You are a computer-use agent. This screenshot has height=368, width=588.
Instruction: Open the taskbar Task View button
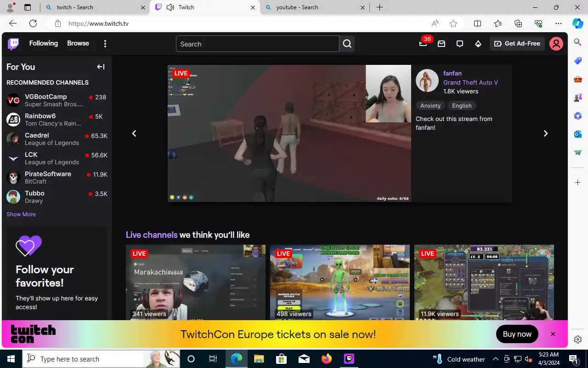pos(213,359)
